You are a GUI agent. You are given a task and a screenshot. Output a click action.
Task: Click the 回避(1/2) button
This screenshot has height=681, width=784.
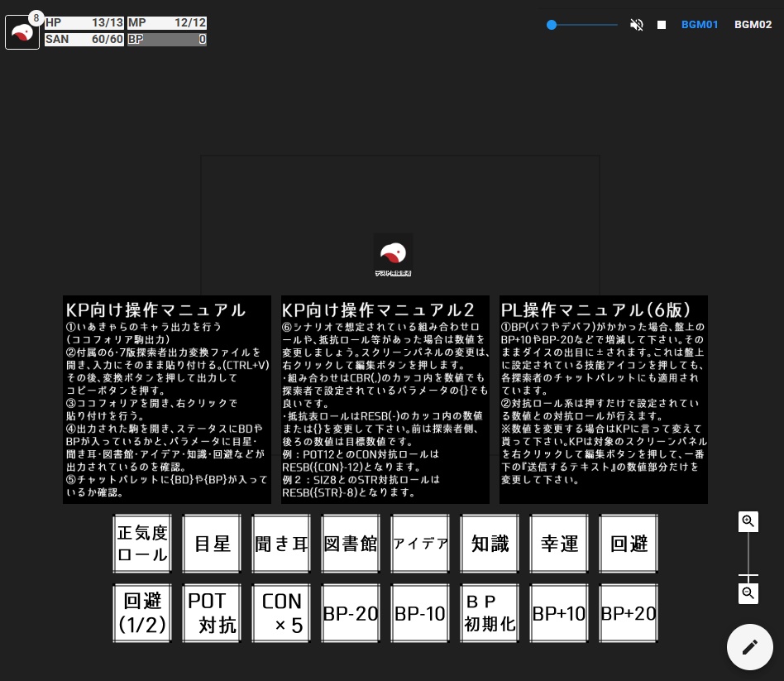coord(142,613)
